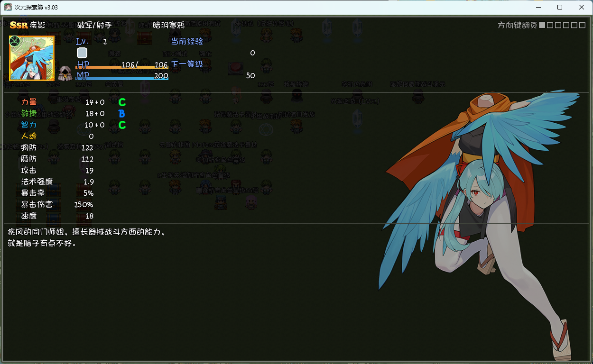The width and height of the screenshot is (593, 364).
Task: Click the blue B grade beside 敏捷
Action: coord(122,113)
